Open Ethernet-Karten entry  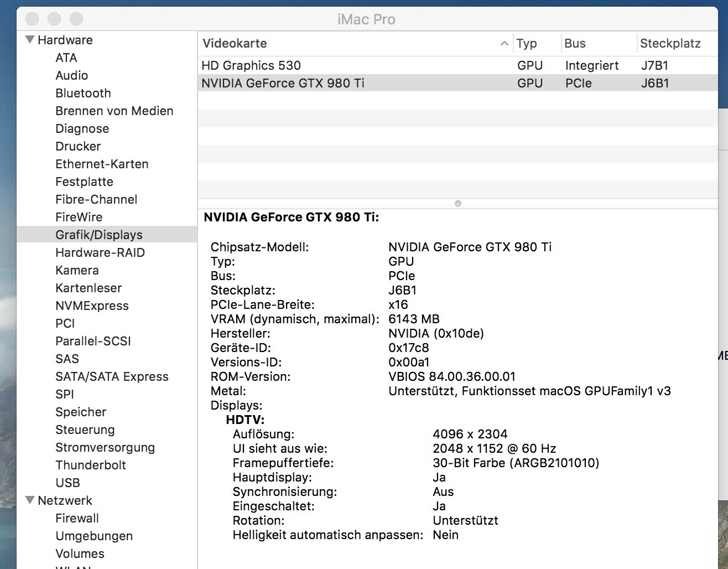102,164
